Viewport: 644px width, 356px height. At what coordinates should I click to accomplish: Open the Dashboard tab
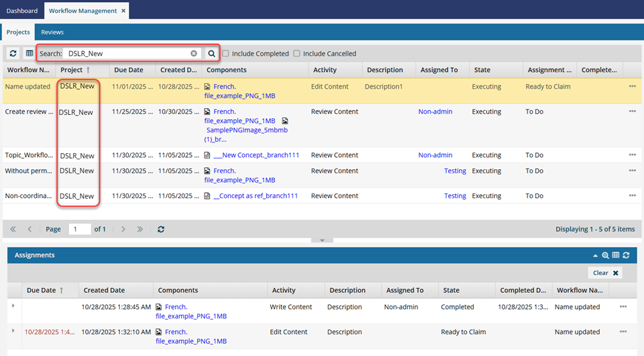pos(22,11)
